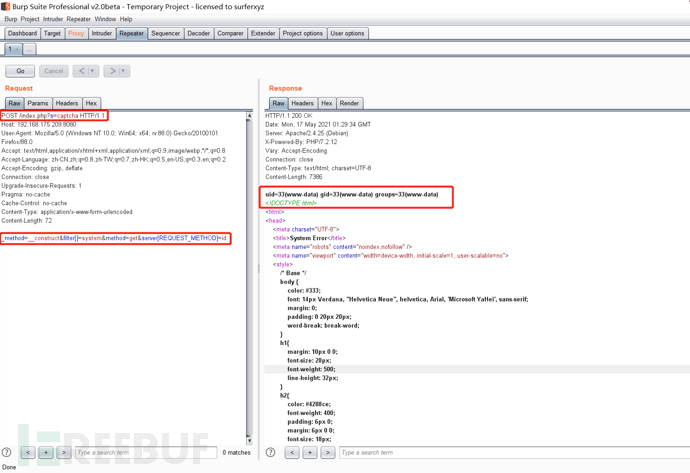This screenshot has width=690, height=473.
Task: Click the uid=33(www-data) response output line
Action: (352, 194)
